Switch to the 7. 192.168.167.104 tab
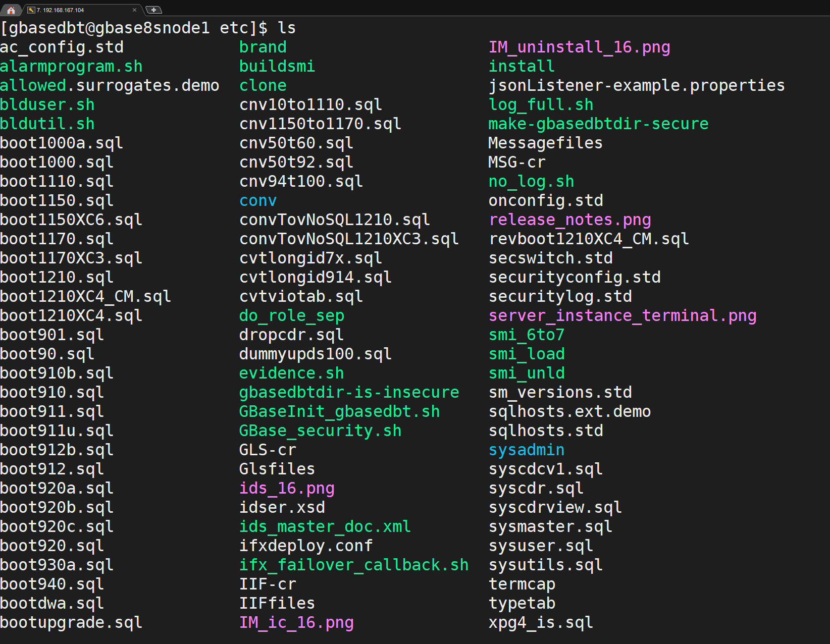Viewport: 830px width, 644px height. [x=83, y=10]
